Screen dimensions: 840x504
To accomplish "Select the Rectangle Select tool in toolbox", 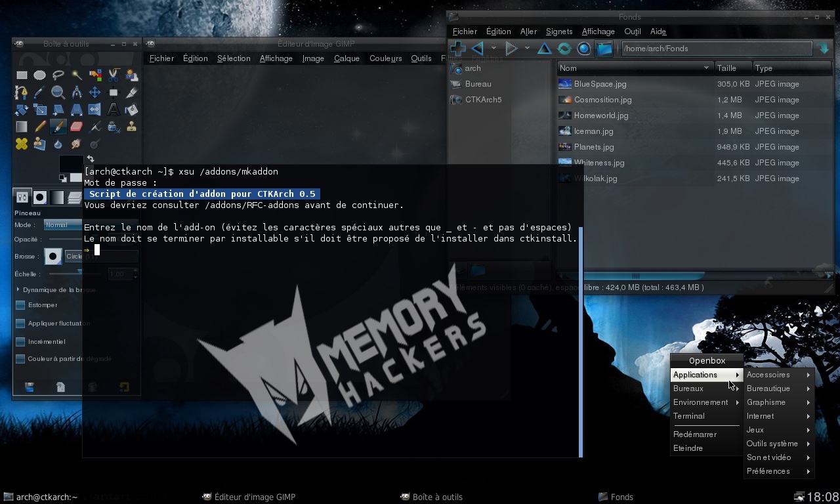I will tap(22, 75).
